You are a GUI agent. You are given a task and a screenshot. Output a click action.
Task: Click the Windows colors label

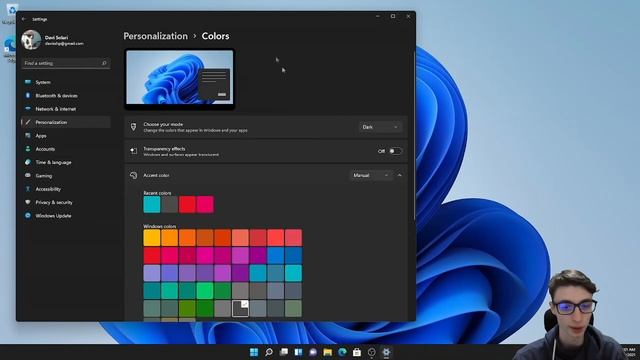coord(160,226)
